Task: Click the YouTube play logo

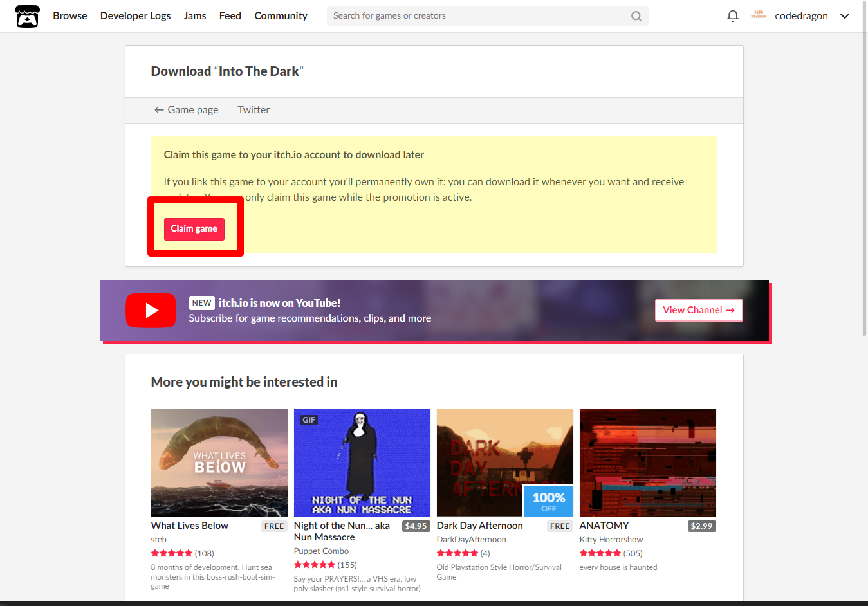Action: (151, 310)
